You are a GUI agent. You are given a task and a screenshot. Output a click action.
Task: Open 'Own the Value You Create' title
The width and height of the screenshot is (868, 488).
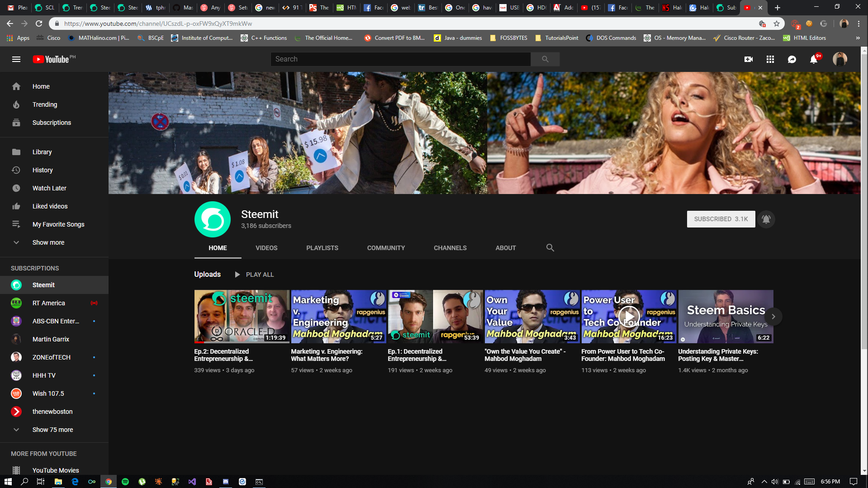click(525, 355)
